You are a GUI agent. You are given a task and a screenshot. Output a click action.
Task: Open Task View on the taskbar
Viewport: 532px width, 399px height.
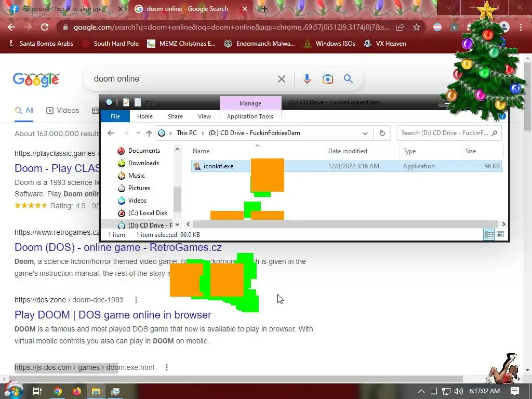pos(37,391)
